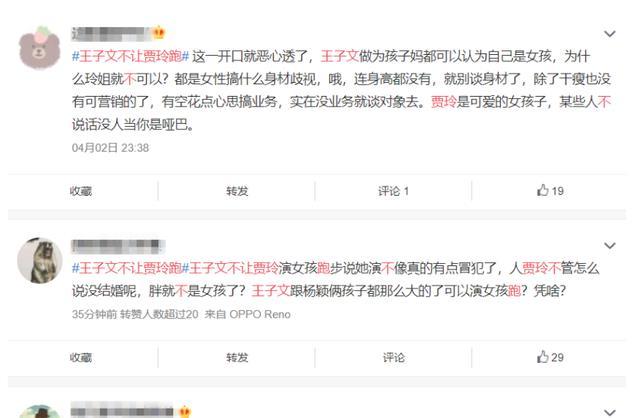Like the first post with 19 likes
The width and height of the screenshot is (640, 418).
tap(550, 191)
